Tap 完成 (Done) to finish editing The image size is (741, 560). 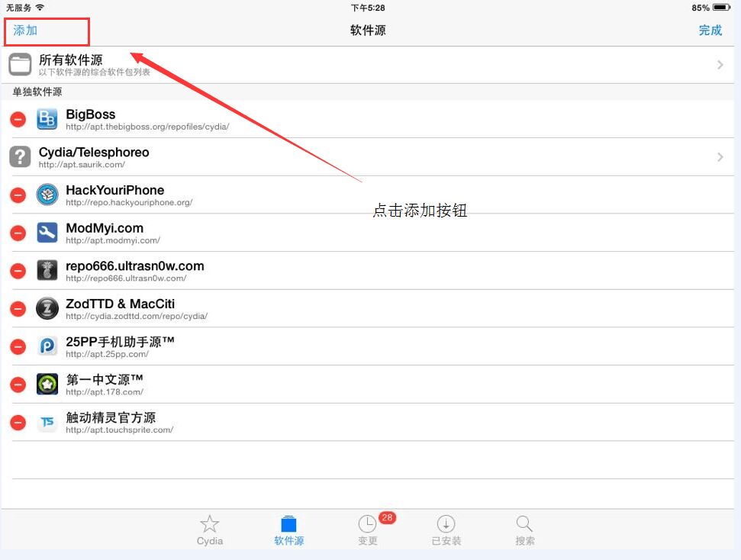click(710, 31)
